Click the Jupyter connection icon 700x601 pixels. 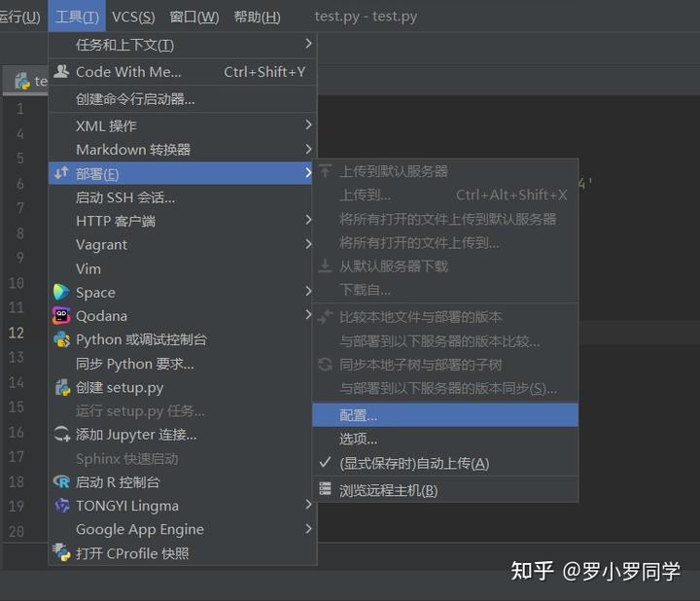pyautogui.click(x=61, y=435)
